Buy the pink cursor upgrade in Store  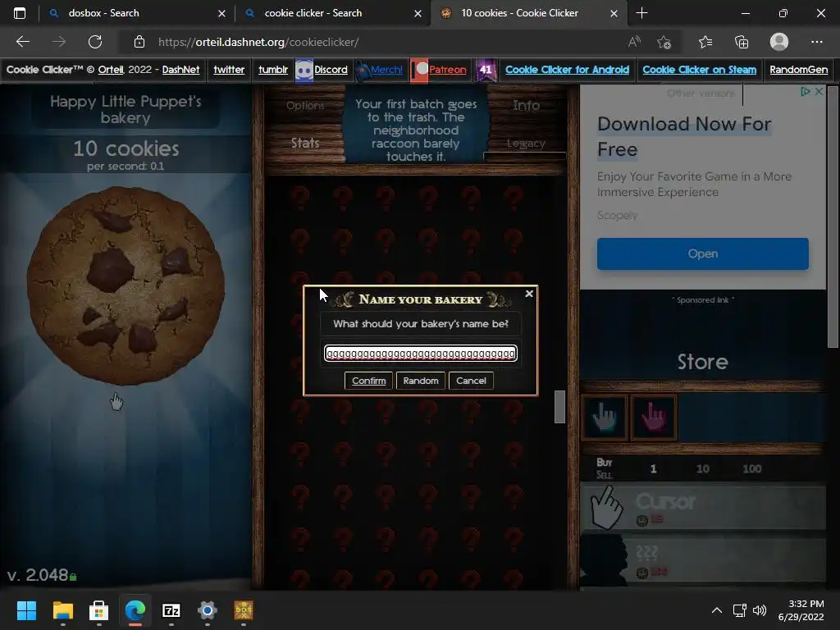654,418
